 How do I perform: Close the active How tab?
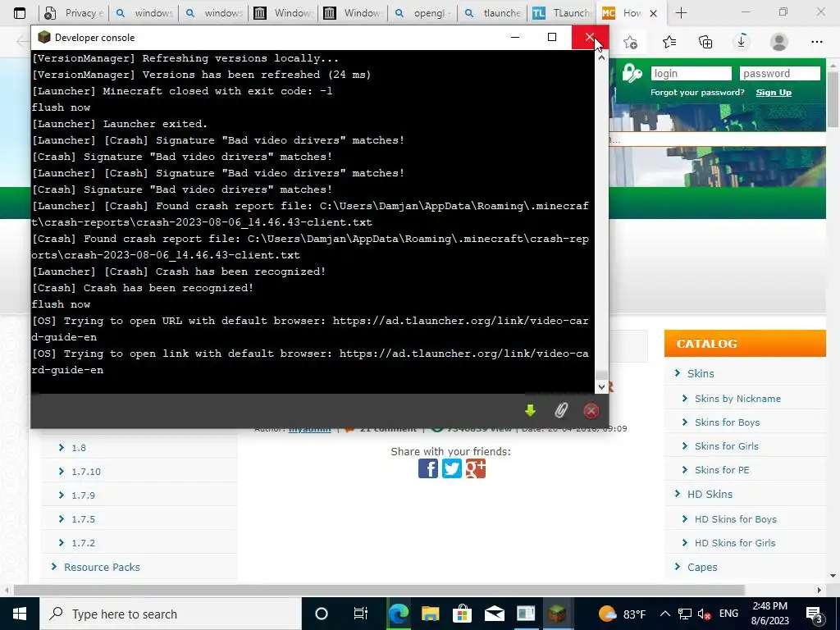[x=653, y=13]
